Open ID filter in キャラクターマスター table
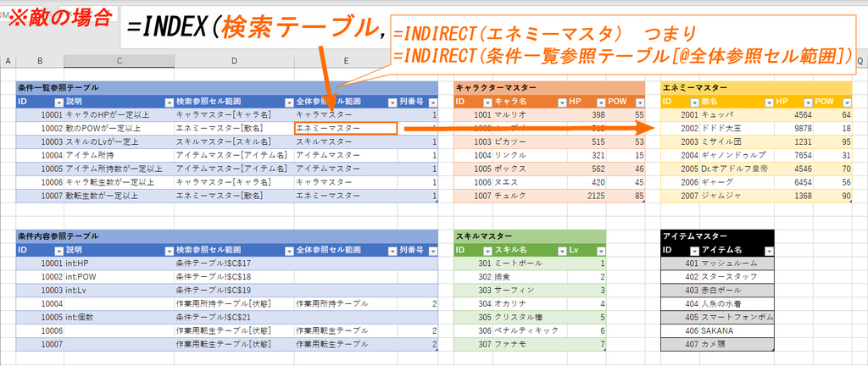This screenshot has height=366, width=868. tap(487, 102)
